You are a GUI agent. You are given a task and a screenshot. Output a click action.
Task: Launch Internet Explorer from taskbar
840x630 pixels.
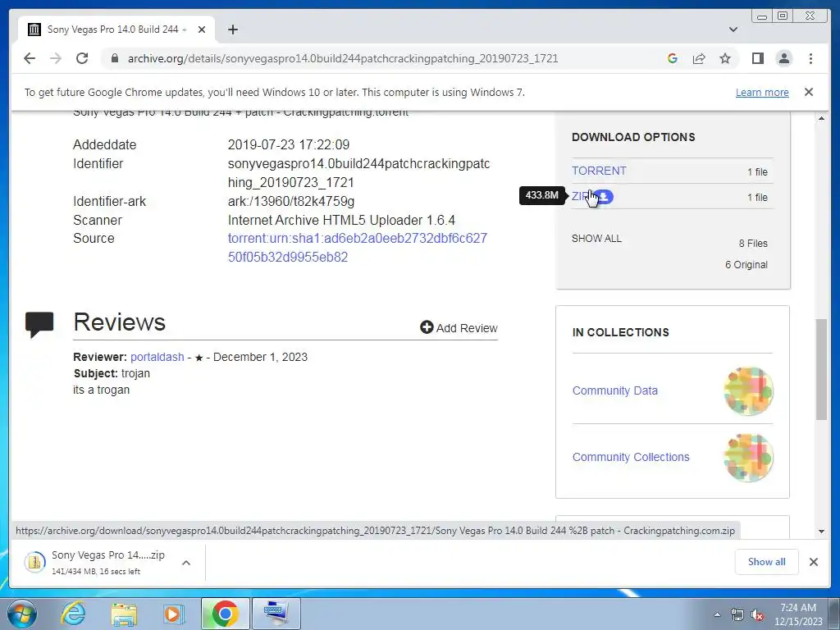tap(73, 614)
